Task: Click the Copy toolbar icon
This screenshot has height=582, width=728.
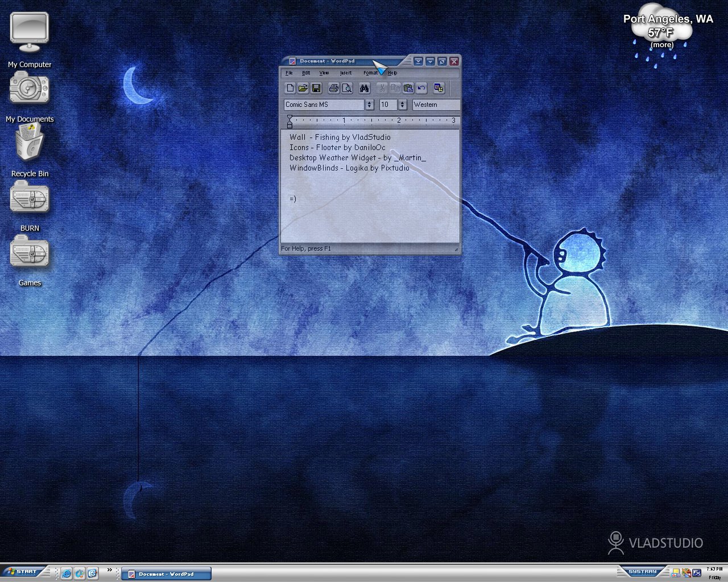Action: (x=395, y=88)
